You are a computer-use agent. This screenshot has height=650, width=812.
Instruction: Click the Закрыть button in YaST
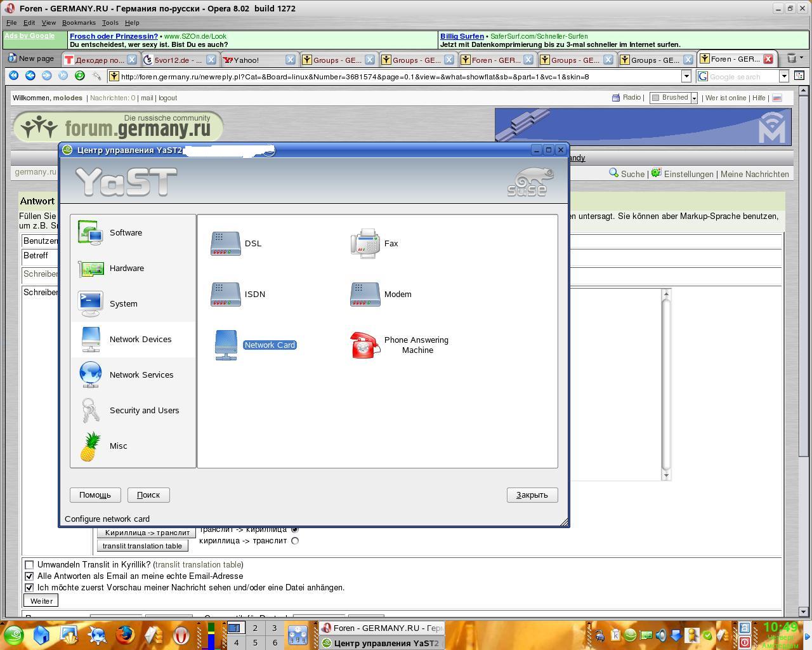pyautogui.click(x=532, y=494)
